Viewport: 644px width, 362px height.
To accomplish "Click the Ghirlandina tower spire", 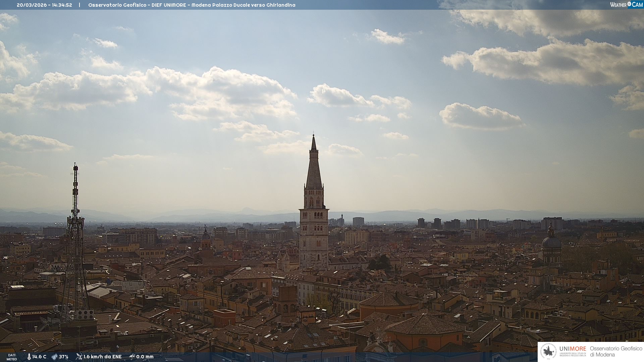I will coord(314,168).
